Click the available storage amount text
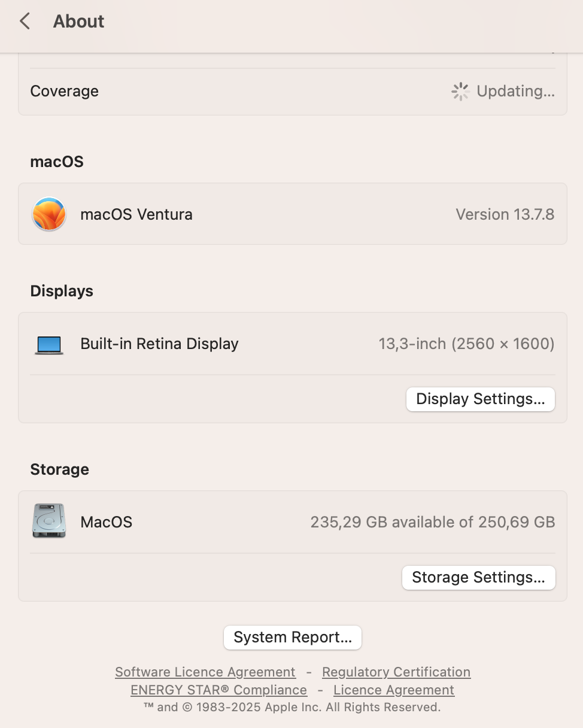This screenshot has width=583, height=728. [x=432, y=522]
